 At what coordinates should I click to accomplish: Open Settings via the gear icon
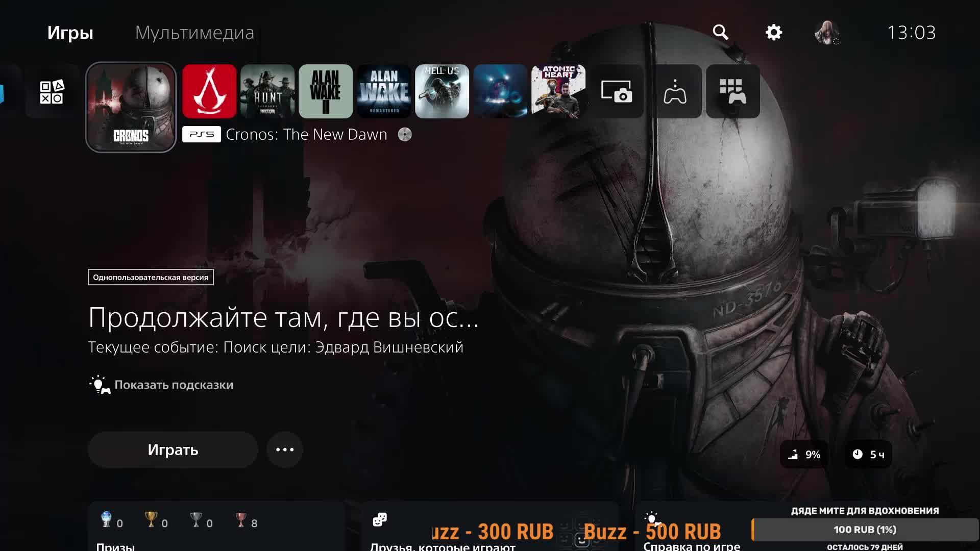(773, 32)
